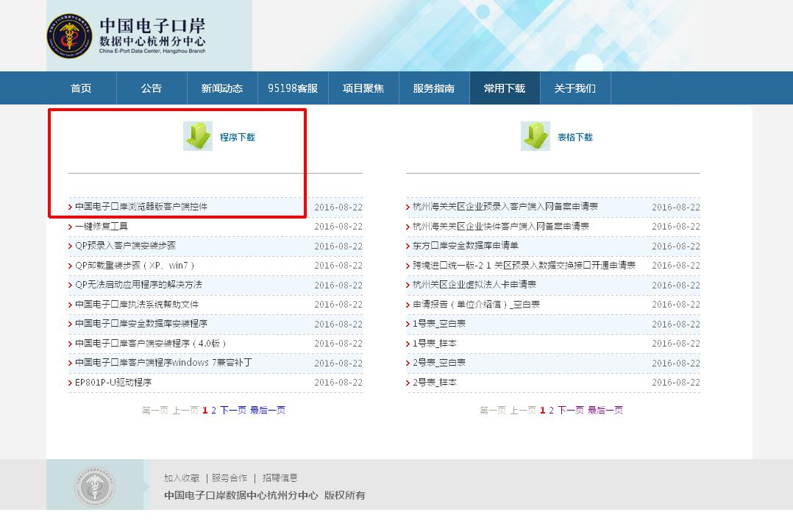The image size is (793, 532).
Task: Click 下一页 under the program download list
Action: click(233, 411)
